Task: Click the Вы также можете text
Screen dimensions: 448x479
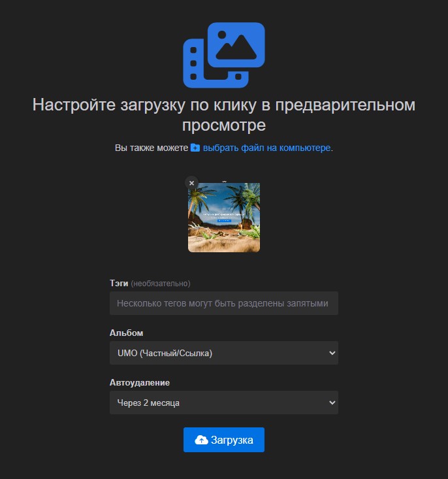Action: click(151, 148)
